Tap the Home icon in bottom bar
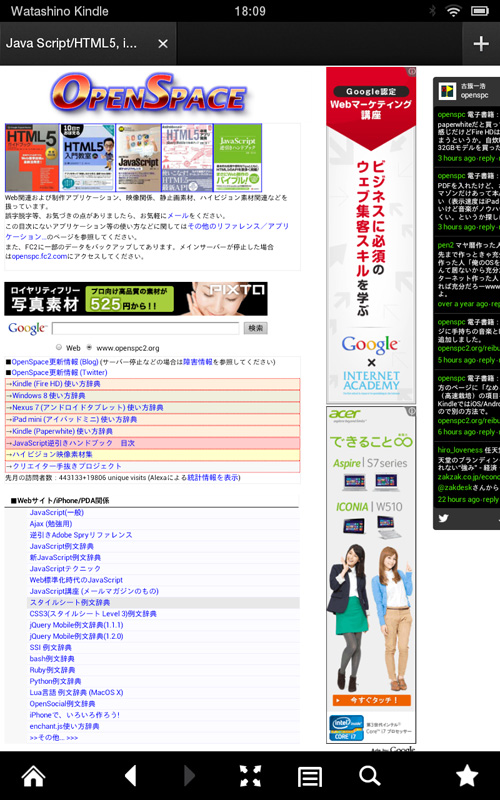The width and height of the screenshot is (500, 800). (34, 776)
